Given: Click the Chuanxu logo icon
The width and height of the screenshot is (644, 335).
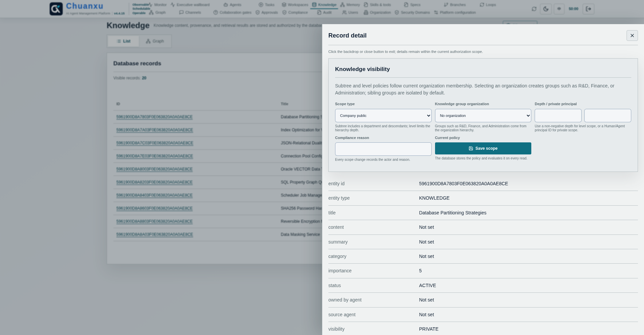Looking at the screenshot, I should (x=56, y=9).
